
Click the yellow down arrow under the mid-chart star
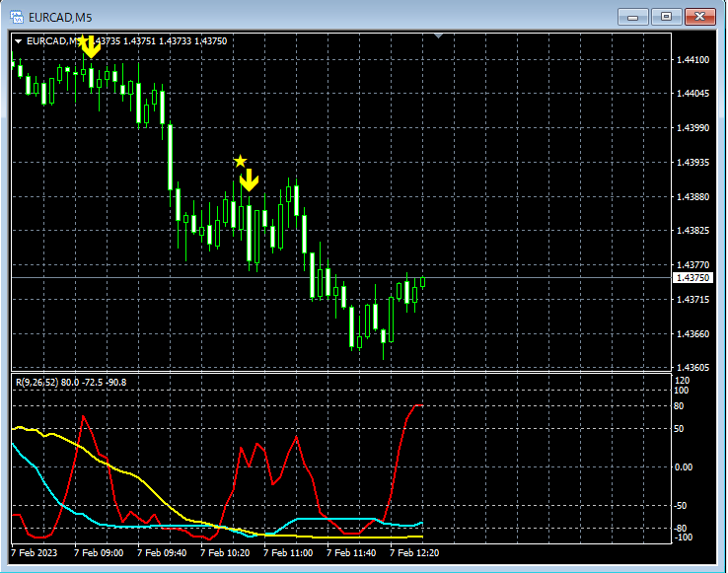click(250, 180)
